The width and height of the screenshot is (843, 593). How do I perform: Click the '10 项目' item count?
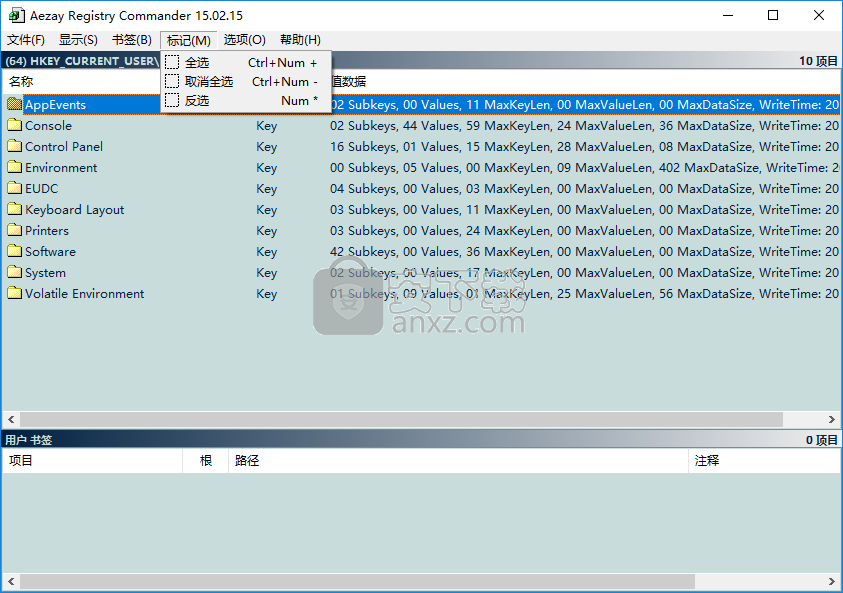tap(818, 61)
